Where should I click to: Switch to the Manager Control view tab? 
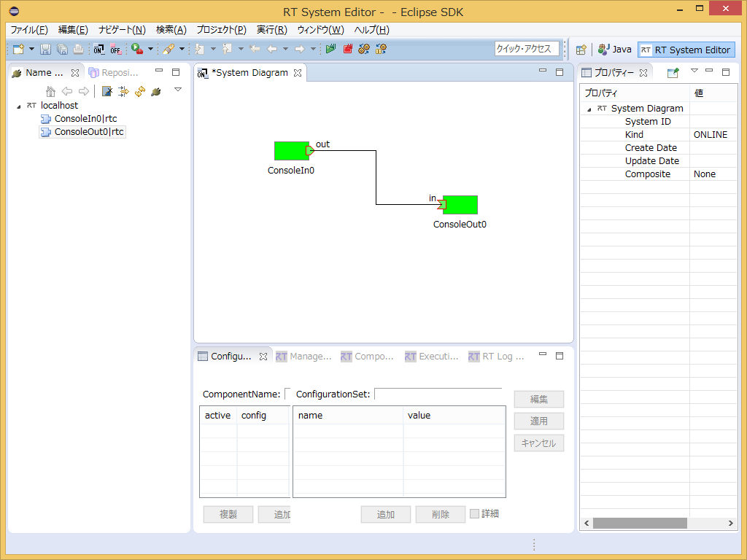303,356
